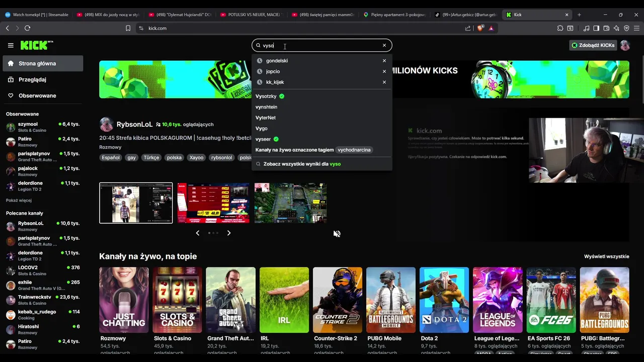Click the green KICK logo
The image size is (644, 362).
point(37,45)
